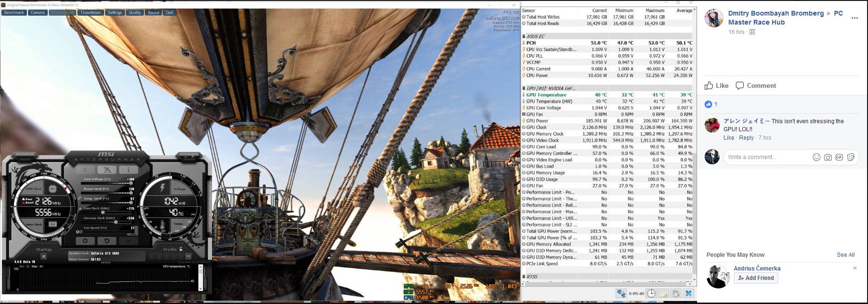This screenshot has height=304, width=868.
Task: Click the GPU chip icon on the clock gauge
Action: point(52,189)
